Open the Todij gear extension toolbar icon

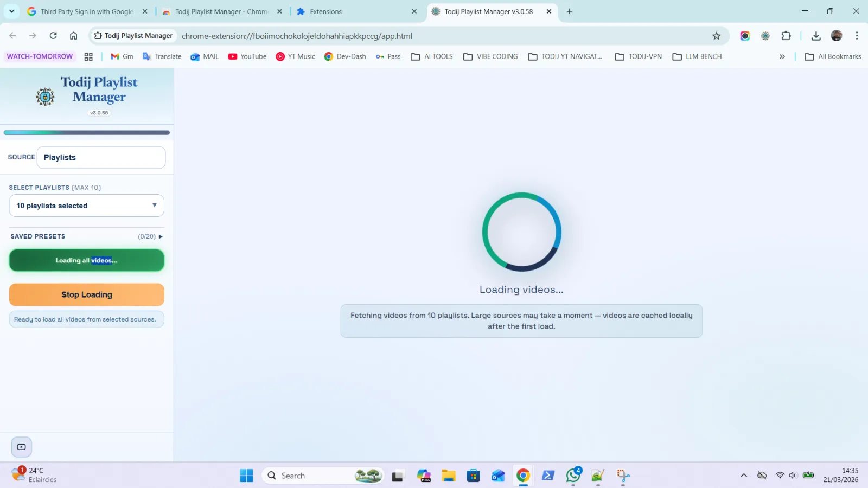click(765, 36)
